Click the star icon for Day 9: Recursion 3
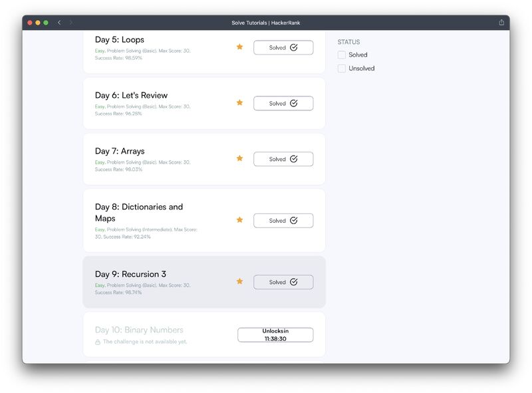 (239, 281)
